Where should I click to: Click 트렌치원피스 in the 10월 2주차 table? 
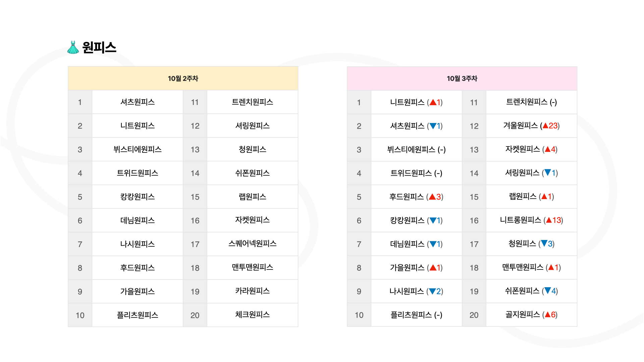click(x=253, y=102)
